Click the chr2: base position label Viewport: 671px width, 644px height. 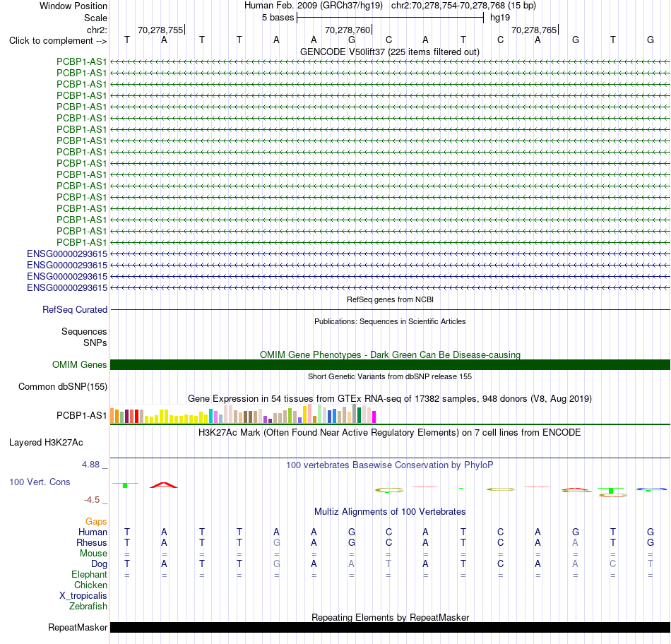tap(97, 30)
